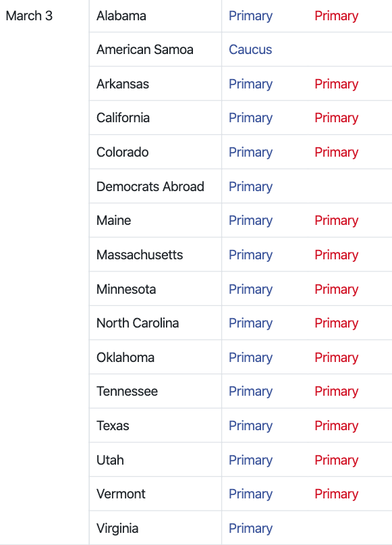Open Democrats Abroad blue Primary link

coord(250,186)
